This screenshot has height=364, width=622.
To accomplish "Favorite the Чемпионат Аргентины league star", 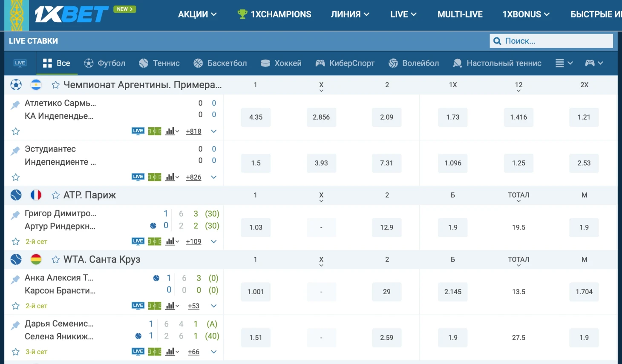I will click(55, 85).
